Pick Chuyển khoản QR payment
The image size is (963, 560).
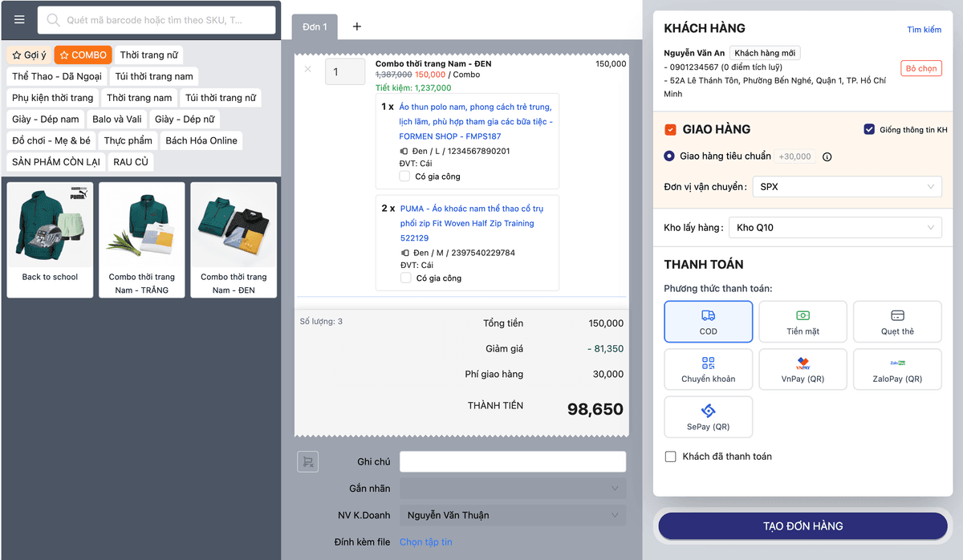tap(708, 370)
